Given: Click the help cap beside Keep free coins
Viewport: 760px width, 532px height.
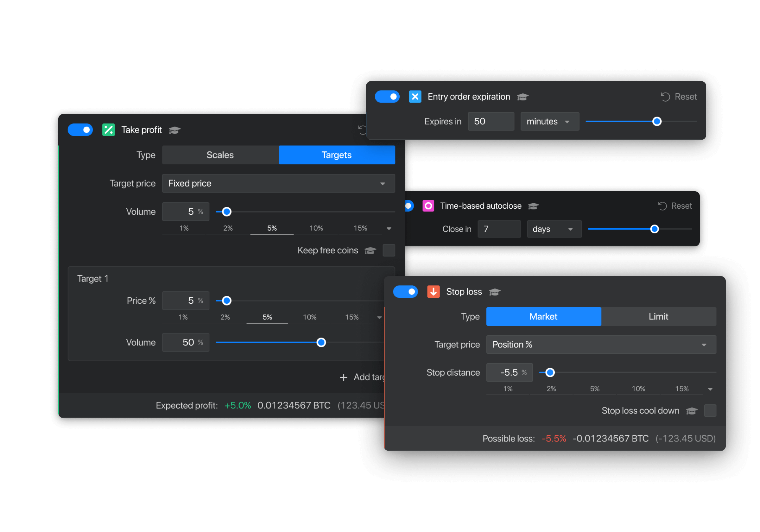Looking at the screenshot, I should point(370,250).
